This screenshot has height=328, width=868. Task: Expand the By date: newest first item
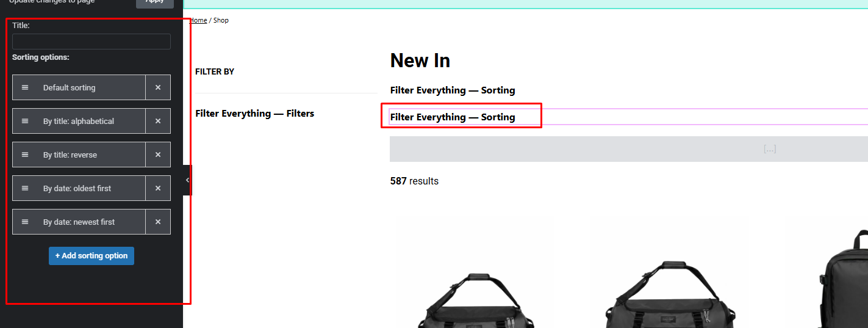click(79, 222)
